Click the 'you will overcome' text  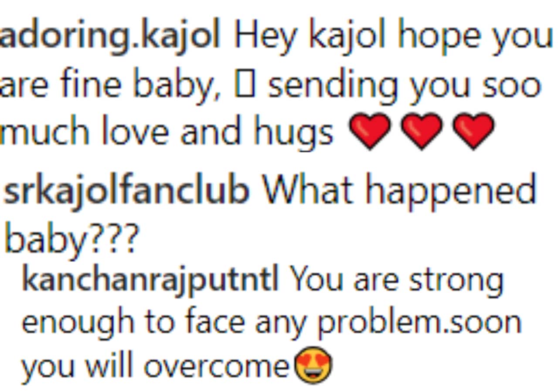pyautogui.click(x=155, y=366)
